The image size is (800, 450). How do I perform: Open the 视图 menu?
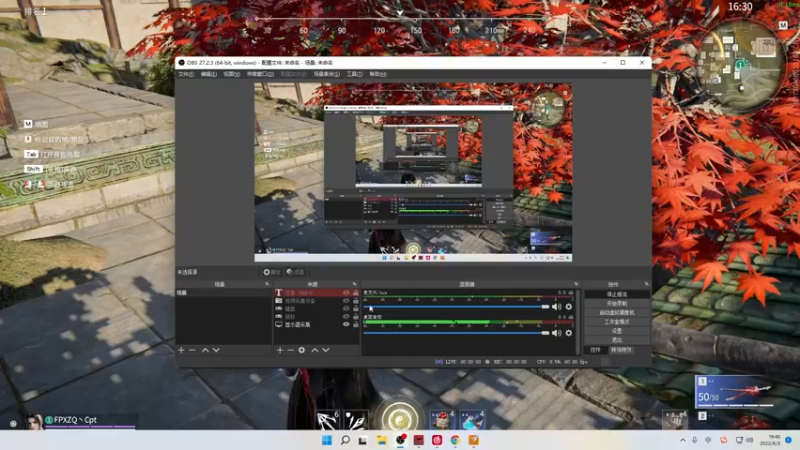tap(232, 74)
